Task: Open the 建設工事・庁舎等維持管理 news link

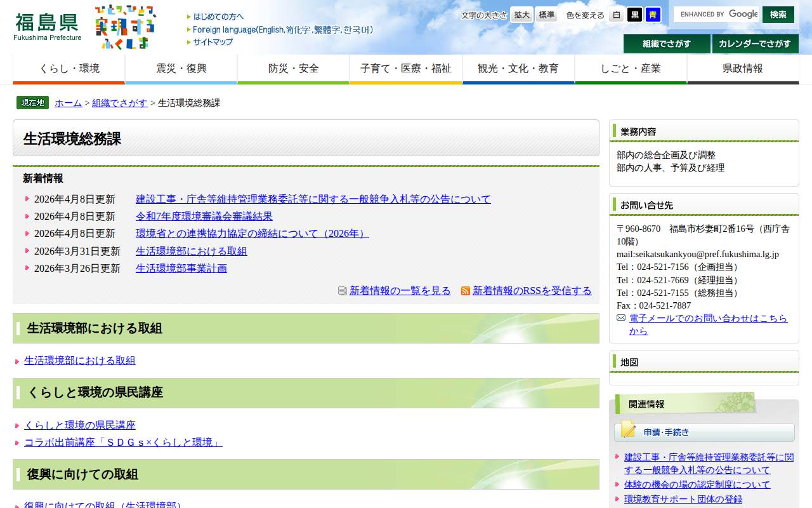Action: (313, 199)
